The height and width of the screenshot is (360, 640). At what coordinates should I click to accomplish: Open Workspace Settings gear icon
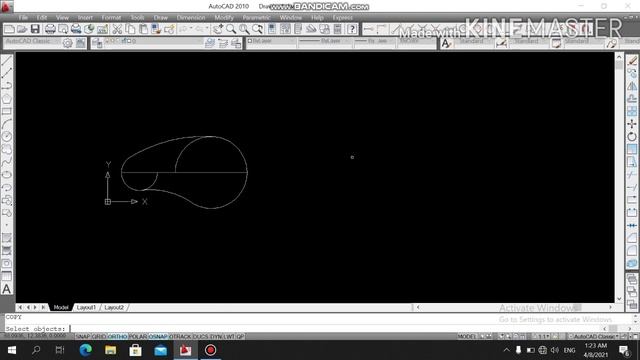[x=68, y=43]
